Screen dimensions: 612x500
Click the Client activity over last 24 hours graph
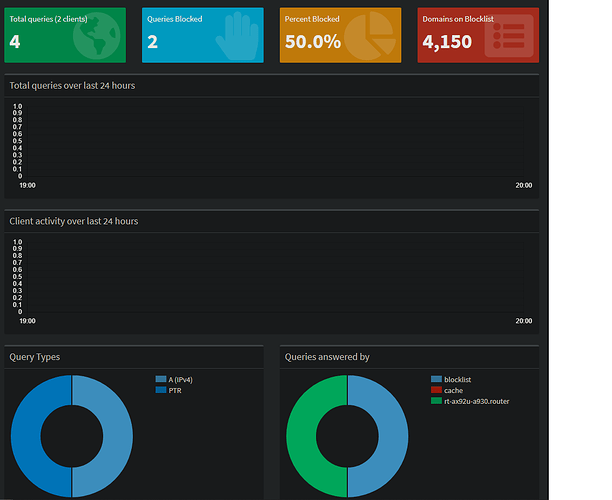pos(272,276)
